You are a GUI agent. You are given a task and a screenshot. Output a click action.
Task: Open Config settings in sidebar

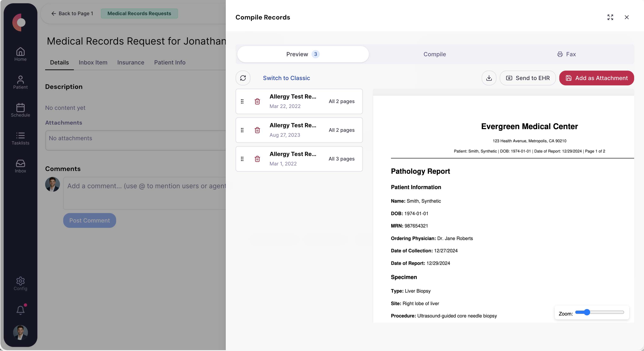coord(20,284)
